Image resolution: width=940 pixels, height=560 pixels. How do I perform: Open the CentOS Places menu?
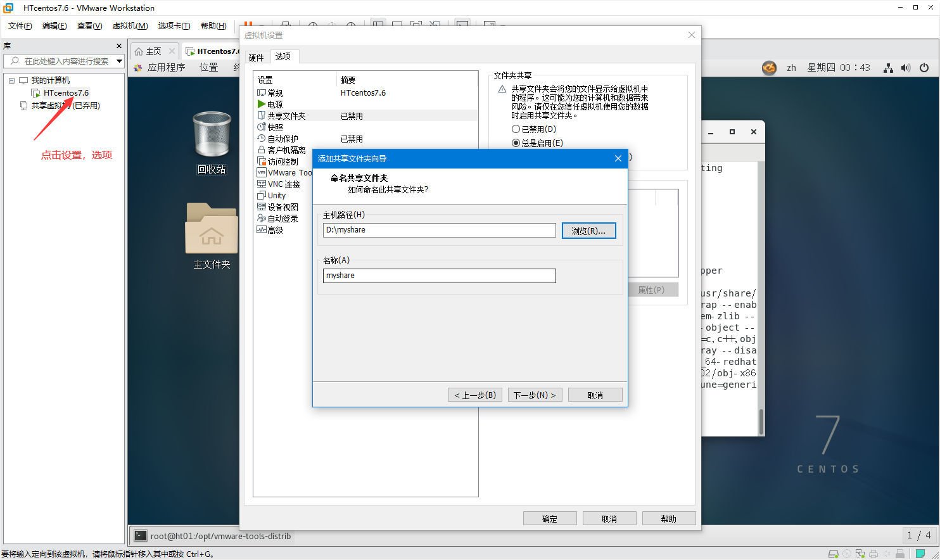(208, 68)
